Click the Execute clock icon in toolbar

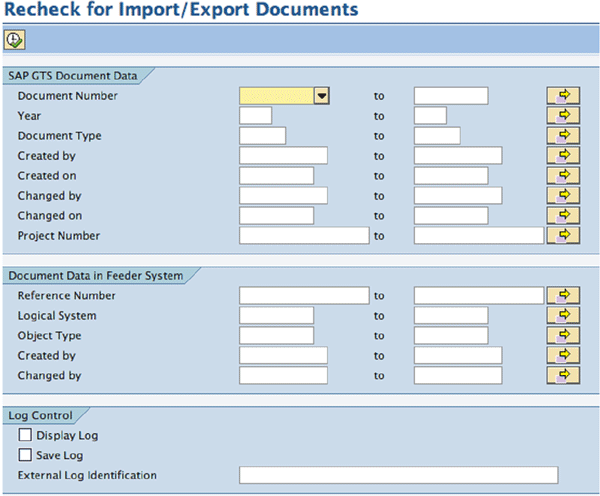tap(15, 40)
